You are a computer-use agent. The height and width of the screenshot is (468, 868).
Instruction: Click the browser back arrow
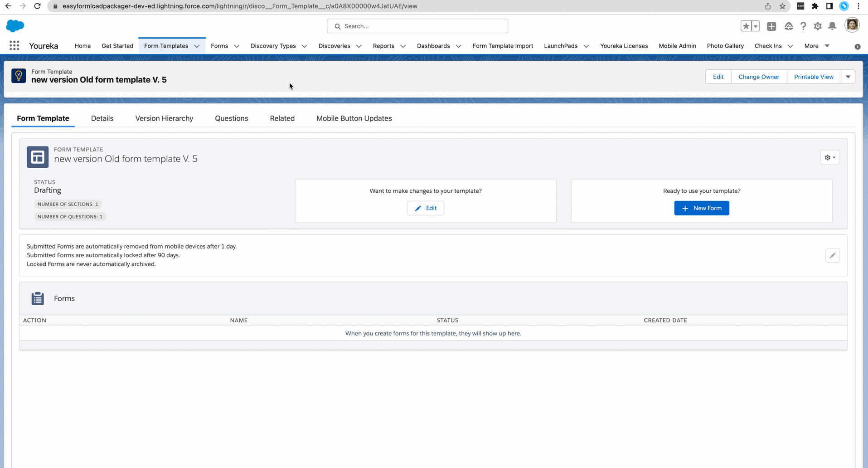pos(8,6)
